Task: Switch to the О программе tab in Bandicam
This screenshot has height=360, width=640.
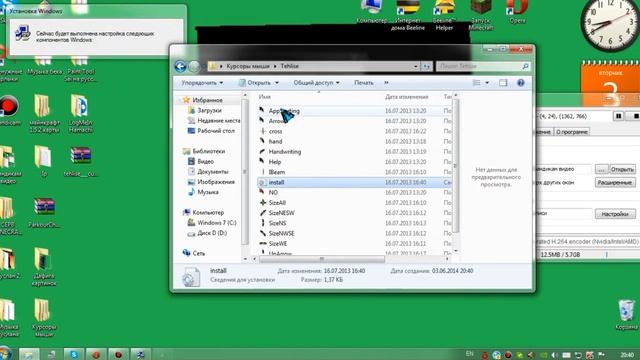Action: pos(572,132)
